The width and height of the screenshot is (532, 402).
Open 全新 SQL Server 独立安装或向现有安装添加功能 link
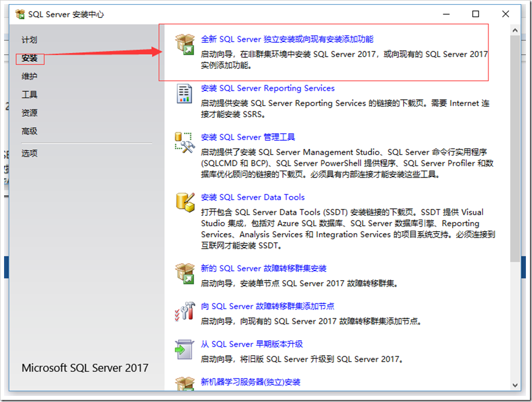tap(287, 39)
